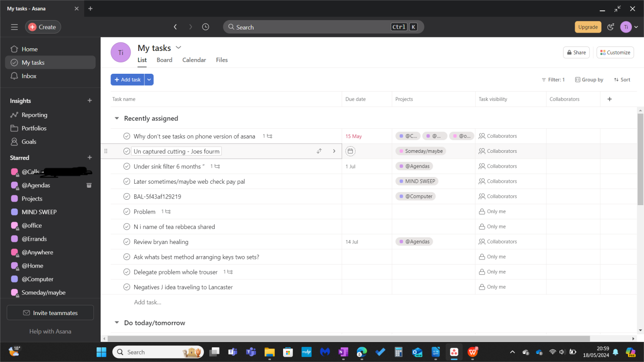
Task: Click the MIND SWEEP project pill
Action: point(417,181)
